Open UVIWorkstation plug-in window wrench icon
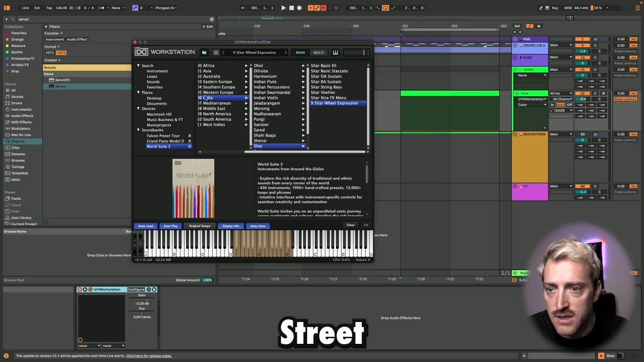The image size is (644, 362). pos(90,290)
